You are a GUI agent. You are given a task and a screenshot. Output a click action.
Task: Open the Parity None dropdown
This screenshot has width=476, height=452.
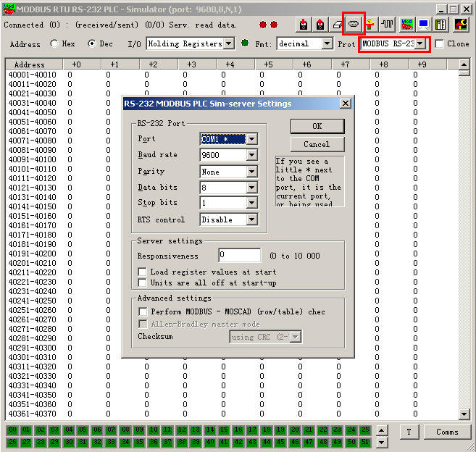(x=251, y=172)
